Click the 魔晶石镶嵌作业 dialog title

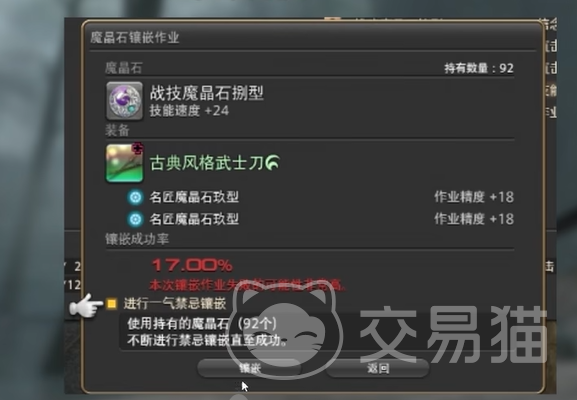tap(135, 38)
